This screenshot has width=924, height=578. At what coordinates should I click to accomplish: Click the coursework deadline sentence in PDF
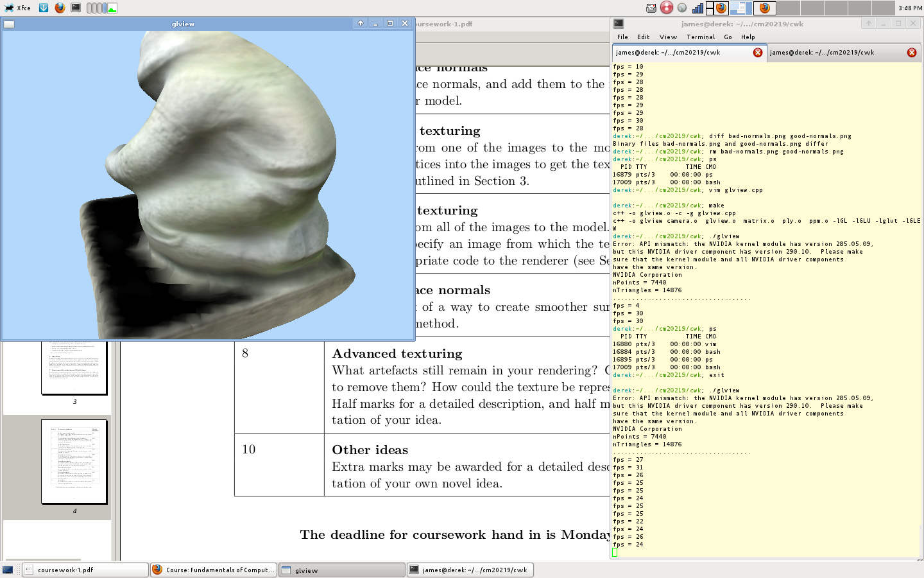click(454, 535)
